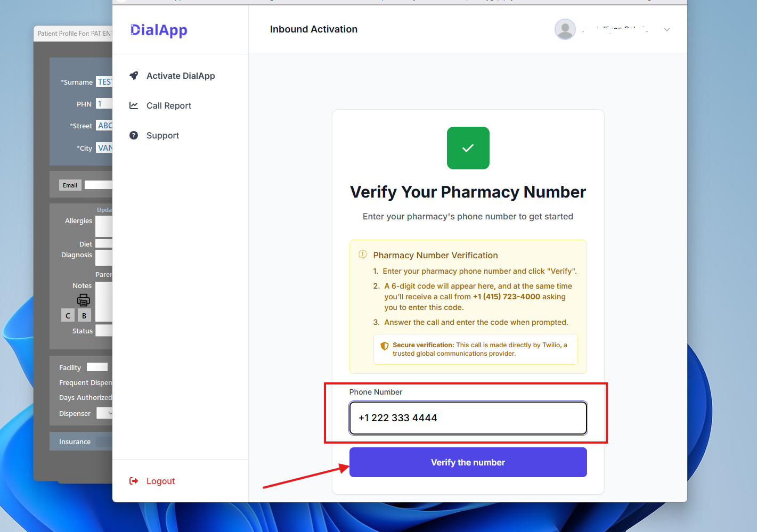The image size is (757, 532).
Task: Click the red Logout arrow icon
Action: coord(134,481)
